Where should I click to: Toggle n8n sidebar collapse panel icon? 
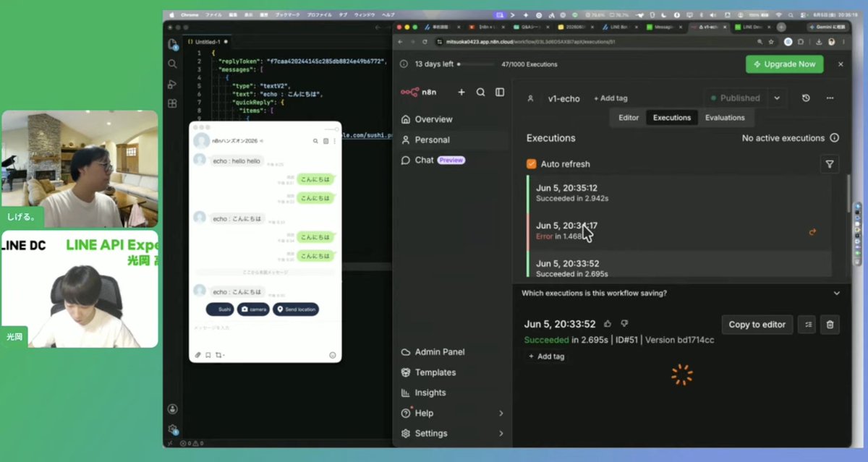(x=500, y=93)
